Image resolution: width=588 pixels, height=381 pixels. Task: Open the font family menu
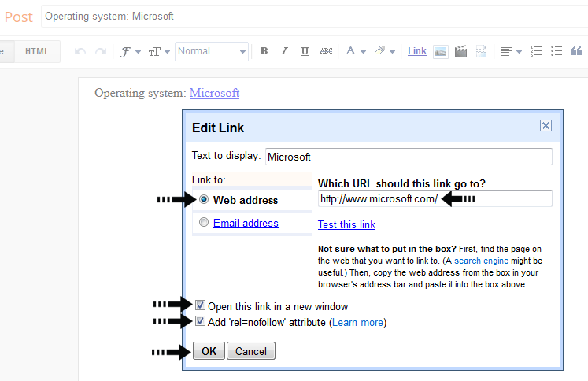pos(130,51)
